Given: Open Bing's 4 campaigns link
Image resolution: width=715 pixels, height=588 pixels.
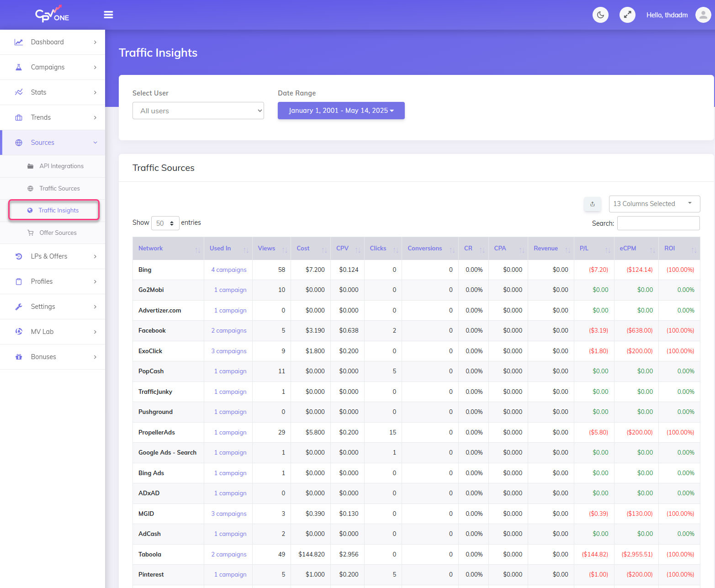Looking at the screenshot, I should pos(228,270).
